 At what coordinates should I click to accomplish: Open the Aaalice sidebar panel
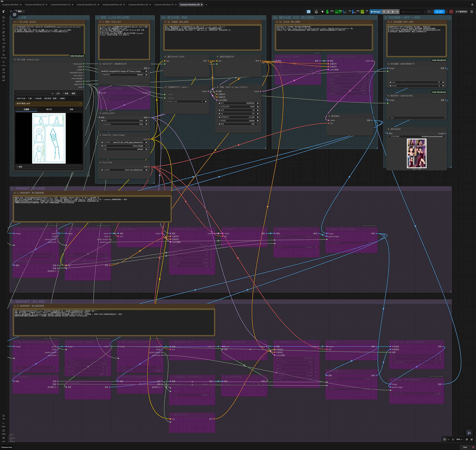(4, 63)
